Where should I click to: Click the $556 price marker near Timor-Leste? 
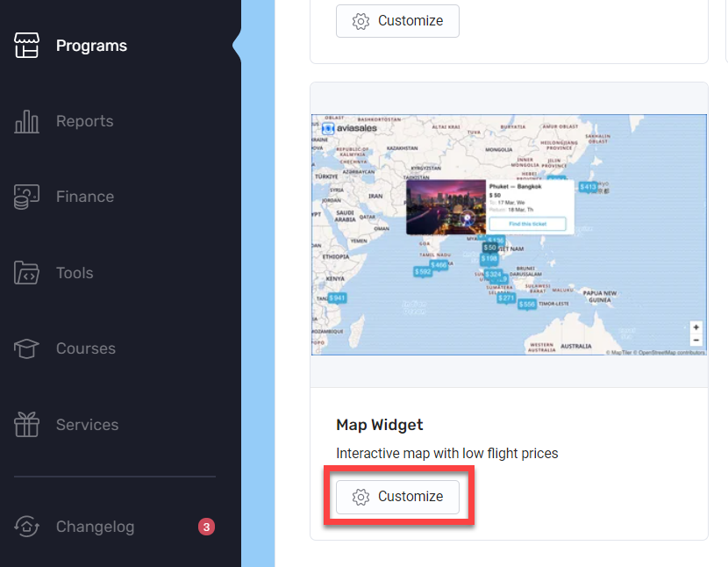click(x=527, y=305)
